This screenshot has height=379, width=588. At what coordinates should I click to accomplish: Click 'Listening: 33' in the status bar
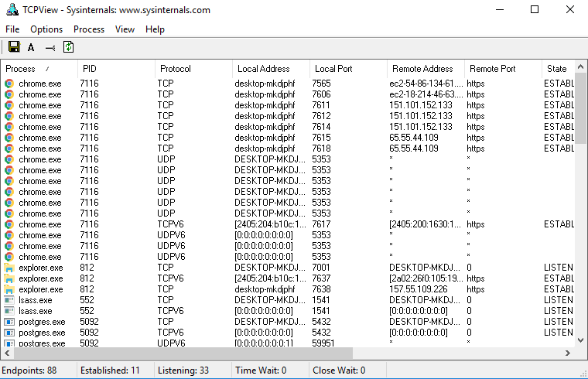point(183,370)
